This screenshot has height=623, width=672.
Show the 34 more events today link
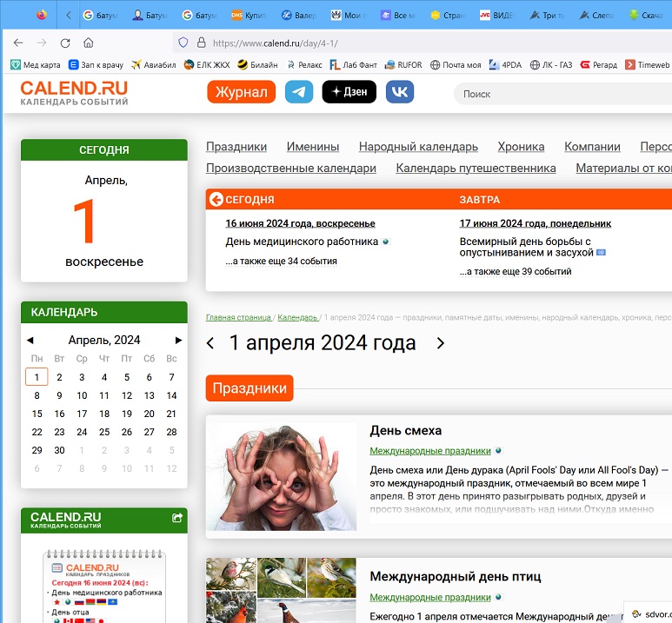point(281,261)
